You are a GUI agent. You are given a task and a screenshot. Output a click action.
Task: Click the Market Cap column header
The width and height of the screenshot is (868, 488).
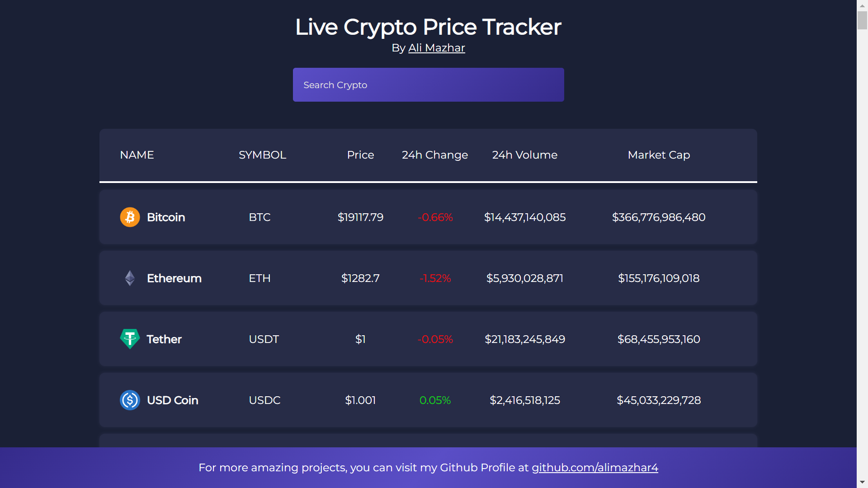click(x=659, y=155)
